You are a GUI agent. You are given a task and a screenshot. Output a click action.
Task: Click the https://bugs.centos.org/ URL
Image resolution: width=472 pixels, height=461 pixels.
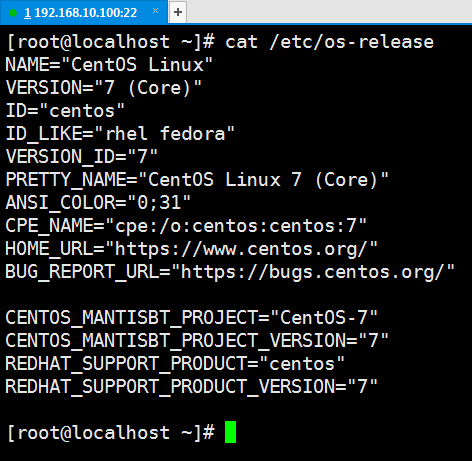tap(313, 273)
